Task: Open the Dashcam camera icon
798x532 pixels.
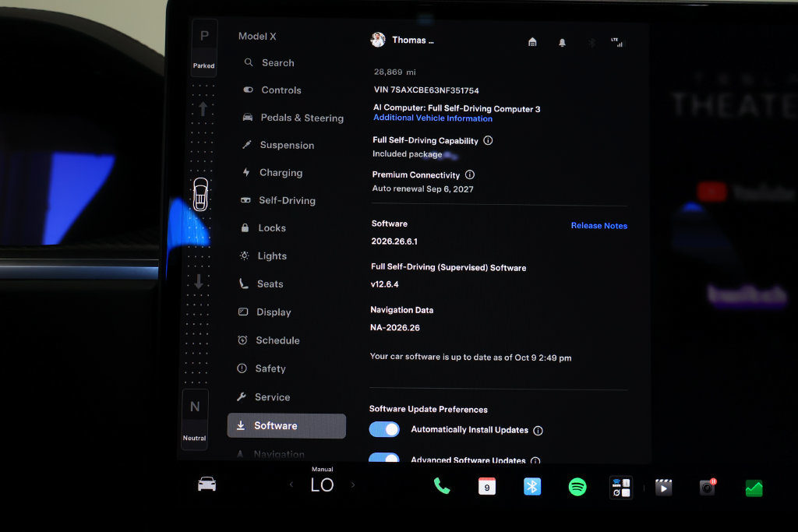Action: [708, 488]
